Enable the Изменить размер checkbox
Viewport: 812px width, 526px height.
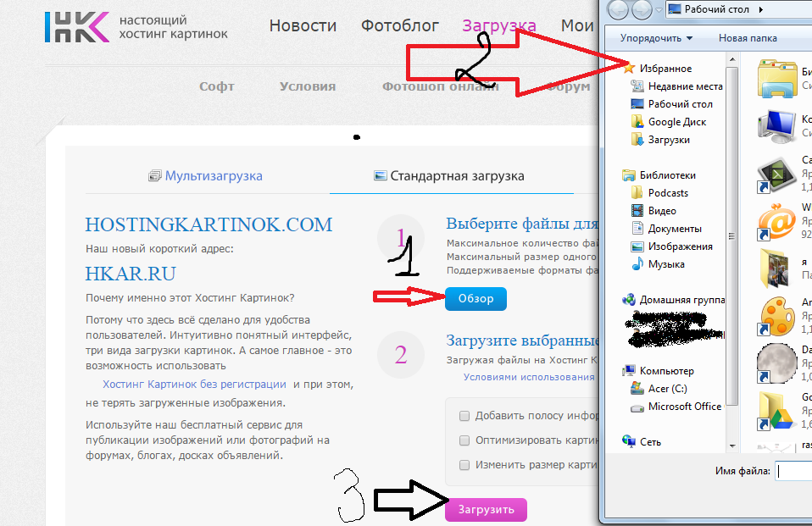pyautogui.click(x=464, y=465)
